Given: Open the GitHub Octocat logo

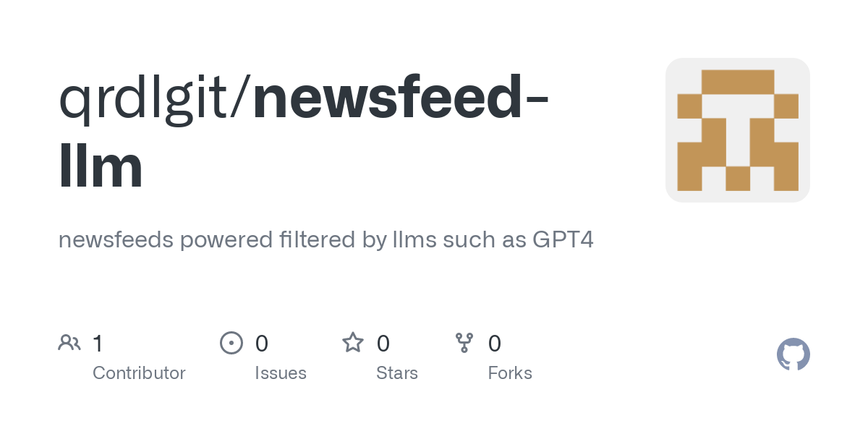Looking at the screenshot, I should tap(793, 354).
